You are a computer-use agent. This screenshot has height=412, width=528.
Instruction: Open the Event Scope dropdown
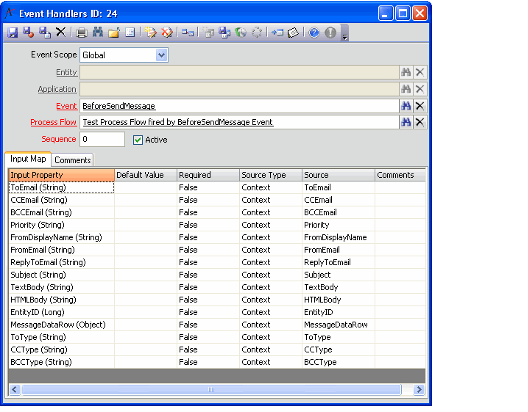click(x=162, y=55)
